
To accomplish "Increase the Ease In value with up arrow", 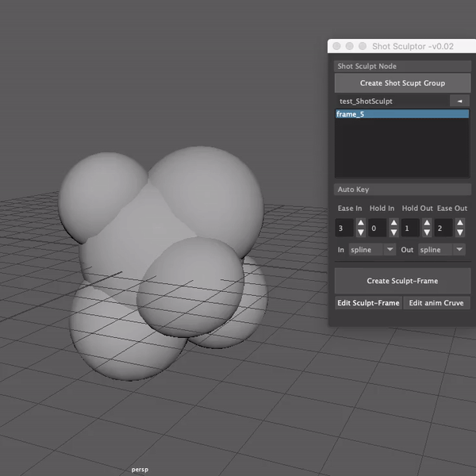I will click(x=361, y=223).
